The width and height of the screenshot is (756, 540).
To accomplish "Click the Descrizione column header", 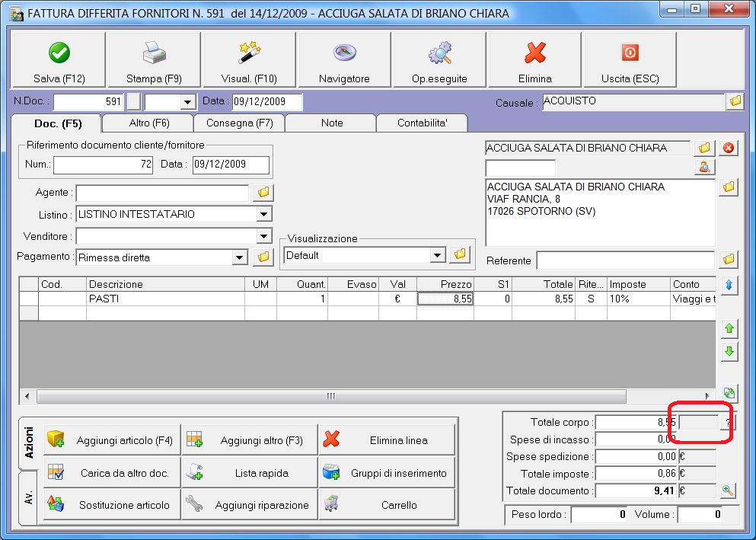I will tap(165, 284).
